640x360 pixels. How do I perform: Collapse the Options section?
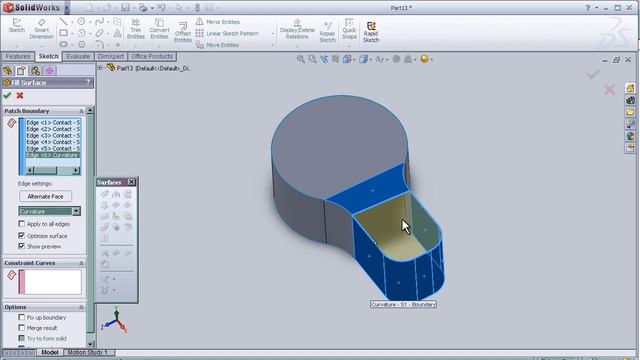point(81,307)
